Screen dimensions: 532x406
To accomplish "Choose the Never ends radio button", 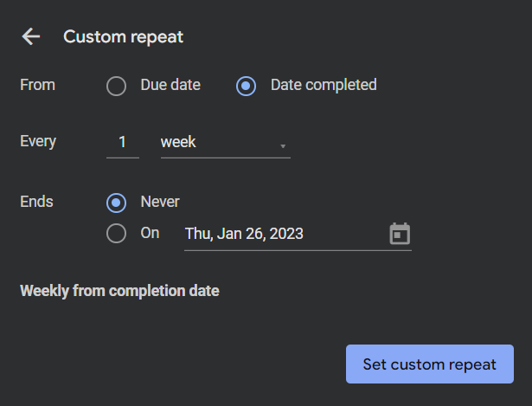I will [117, 203].
